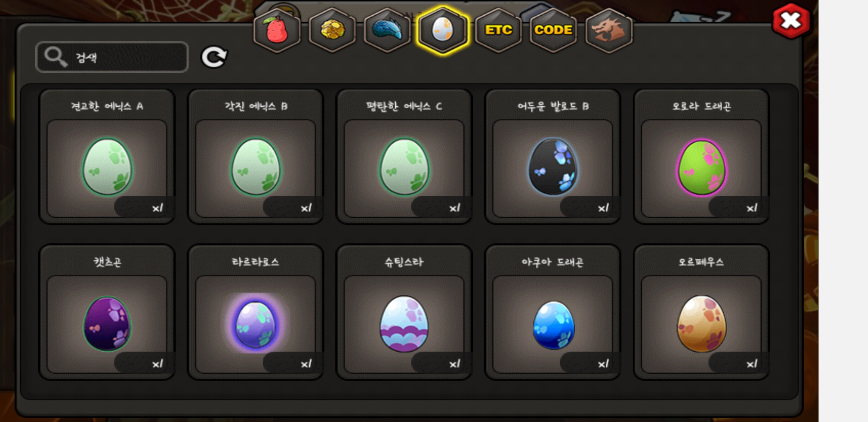Image resolution: width=868 pixels, height=422 pixels.
Task: Focus the 검색 search input field
Action: pyautogui.click(x=112, y=57)
